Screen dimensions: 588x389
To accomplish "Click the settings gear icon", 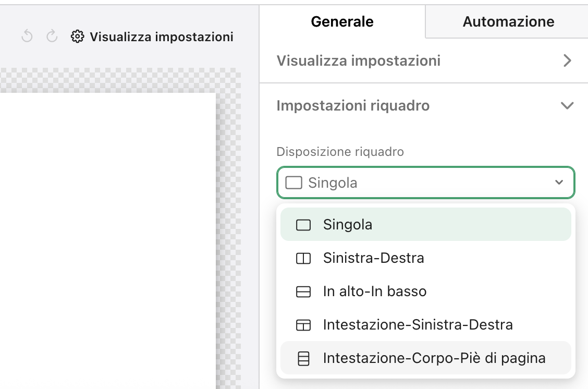I will point(77,37).
